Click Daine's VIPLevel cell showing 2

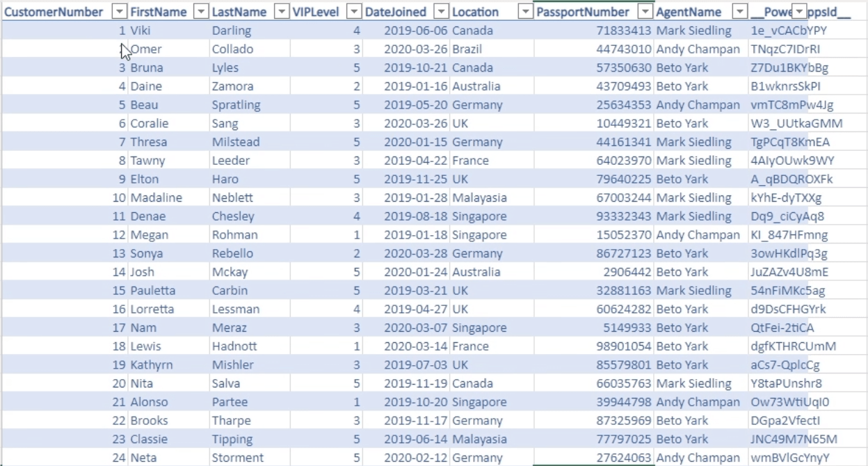click(x=327, y=86)
